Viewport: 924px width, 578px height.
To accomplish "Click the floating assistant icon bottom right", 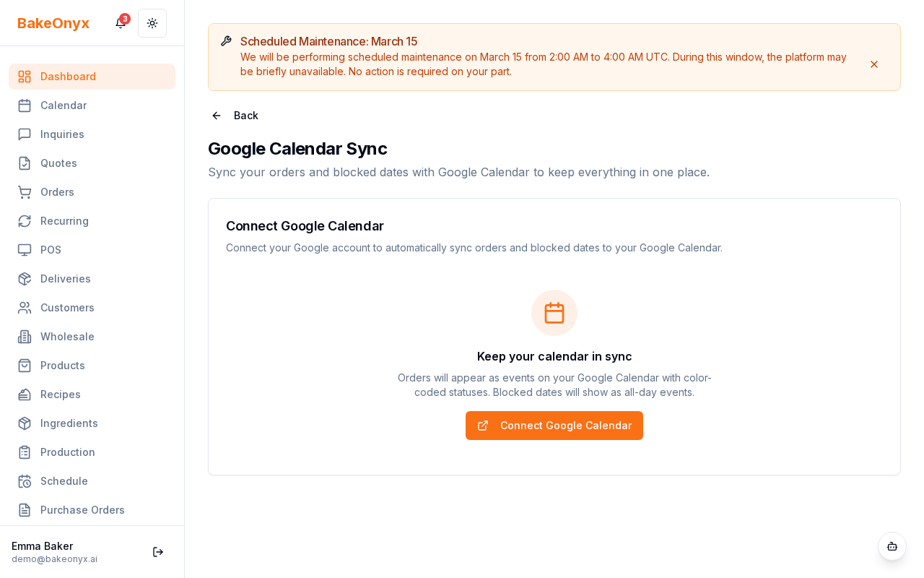I will (892, 546).
